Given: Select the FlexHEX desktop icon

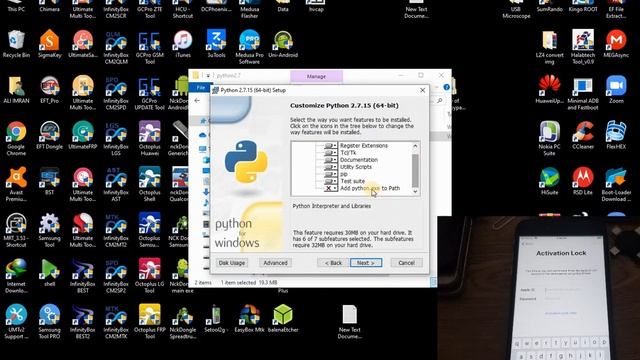Looking at the screenshot, I should click(x=616, y=135).
